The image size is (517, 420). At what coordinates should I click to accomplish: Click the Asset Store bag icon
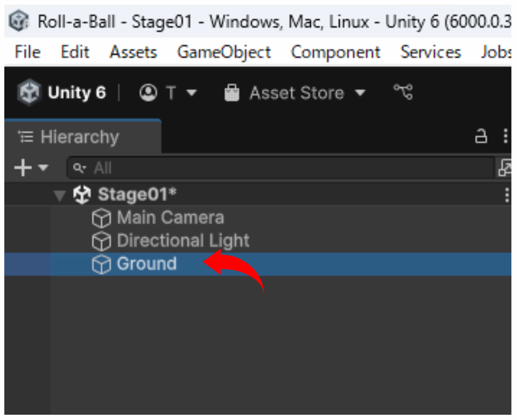point(232,93)
